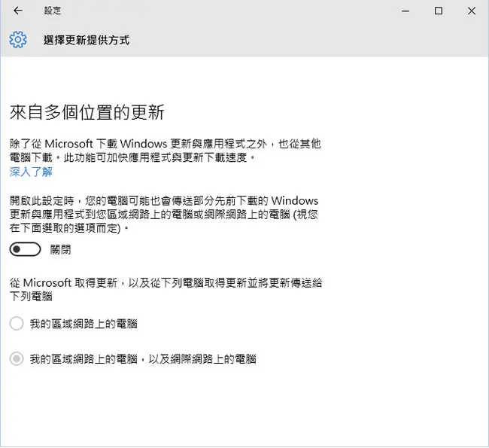Click the paragraph starting with 開啟此設定時

(x=164, y=214)
